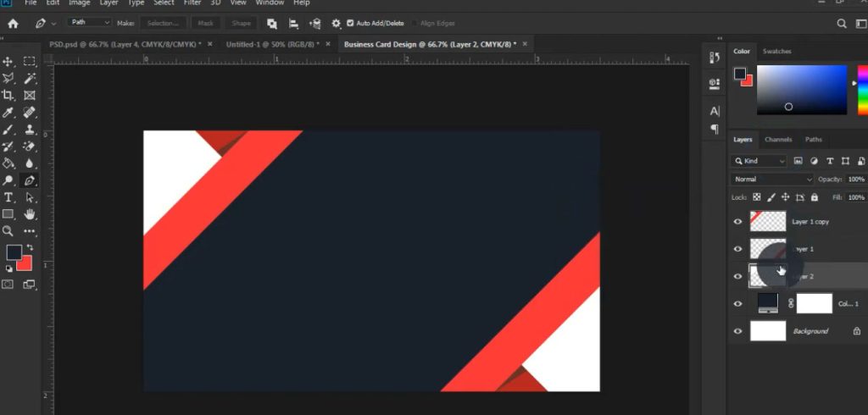Open the Pen tool preset picker arrow
868x415 pixels.
(x=53, y=24)
